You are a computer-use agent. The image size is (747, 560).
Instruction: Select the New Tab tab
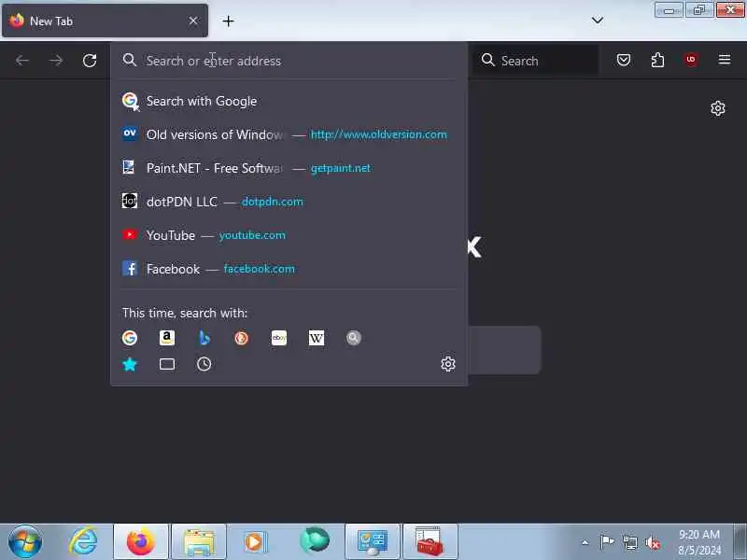point(105,21)
